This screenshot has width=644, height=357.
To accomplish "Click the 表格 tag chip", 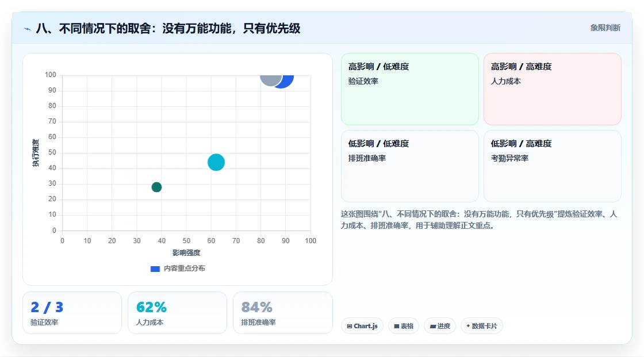I will tap(403, 326).
